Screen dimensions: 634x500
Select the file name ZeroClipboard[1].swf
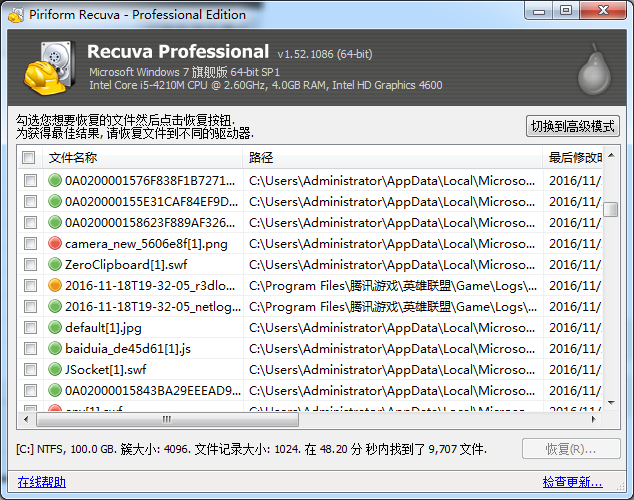point(126,265)
